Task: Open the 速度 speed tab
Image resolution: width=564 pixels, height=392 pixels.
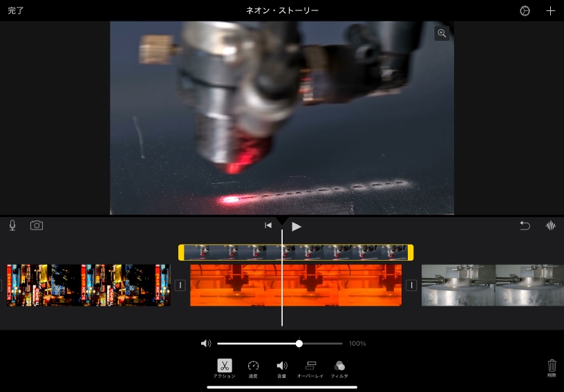Action: point(253,368)
